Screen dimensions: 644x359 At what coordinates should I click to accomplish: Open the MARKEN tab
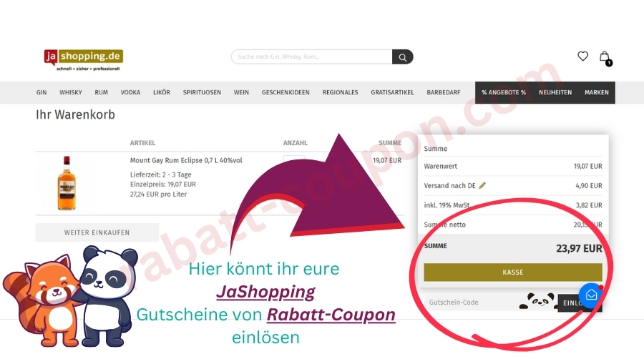[596, 92]
